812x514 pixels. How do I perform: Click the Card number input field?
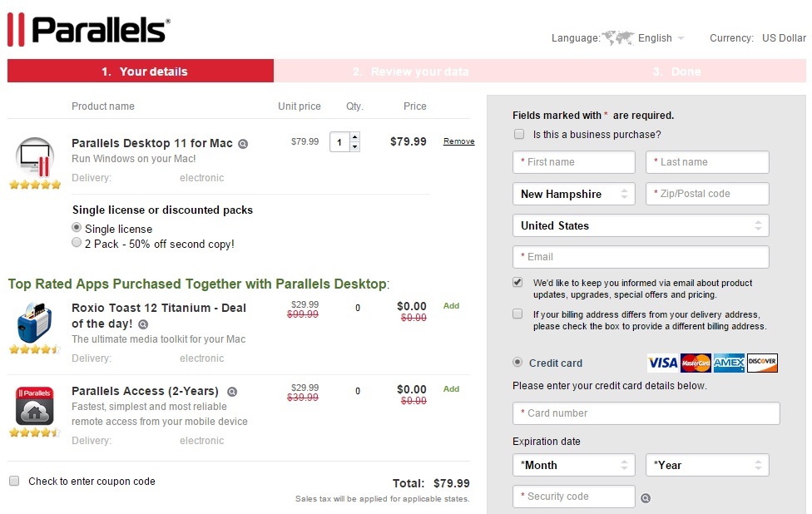pos(646,413)
